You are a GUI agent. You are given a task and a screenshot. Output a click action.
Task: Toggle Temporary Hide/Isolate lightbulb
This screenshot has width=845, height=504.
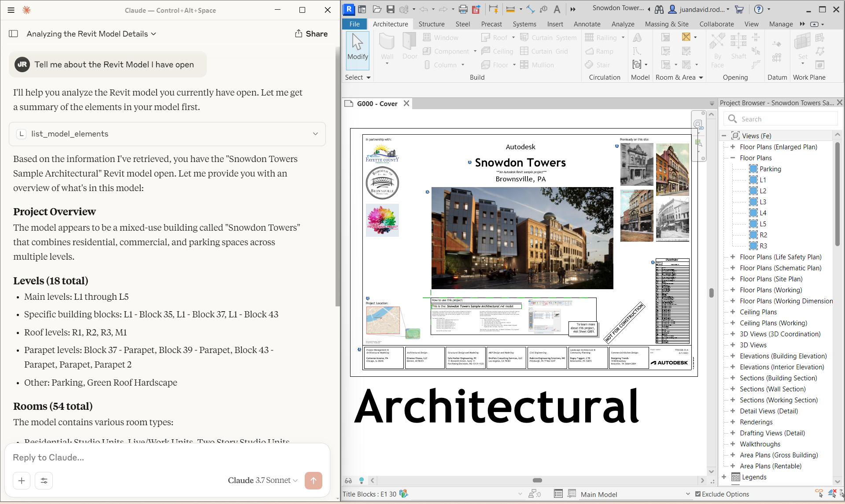(361, 481)
